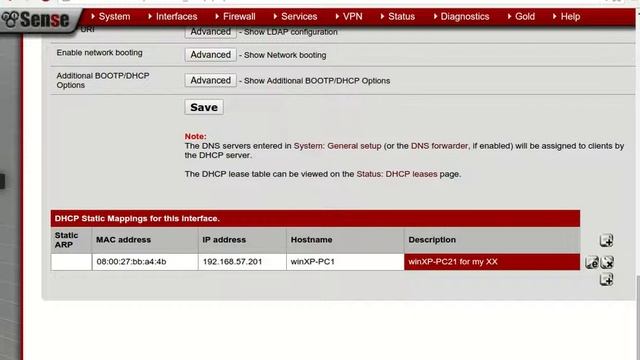
Task: Show Additional BOOTP/DHCP Options Advanced
Action: [x=210, y=80]
